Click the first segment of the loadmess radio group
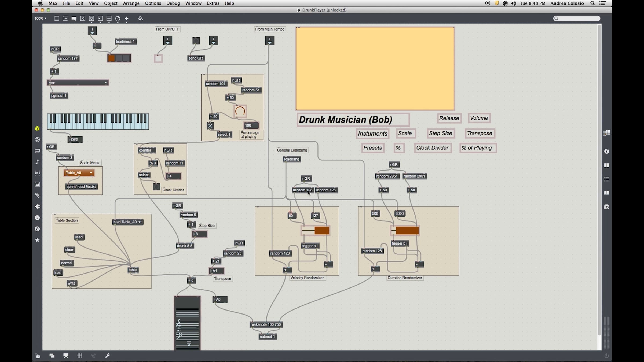644x362 pixels. coord(111,58)
